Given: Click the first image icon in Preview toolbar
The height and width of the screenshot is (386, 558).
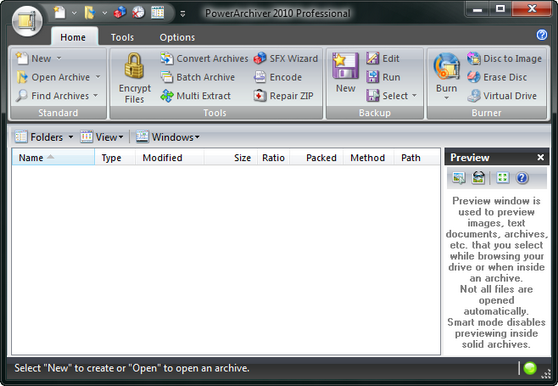Looking at the screenshot, I should coord(459,178).
